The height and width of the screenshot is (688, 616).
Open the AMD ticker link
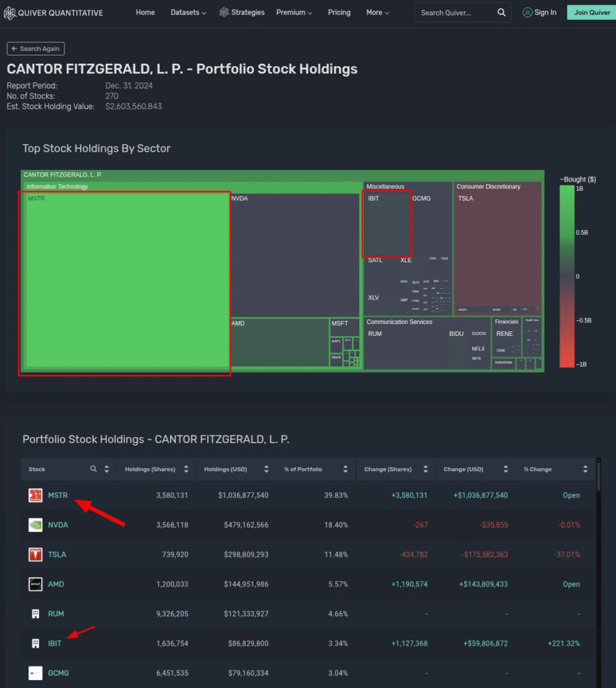(56, 584)
